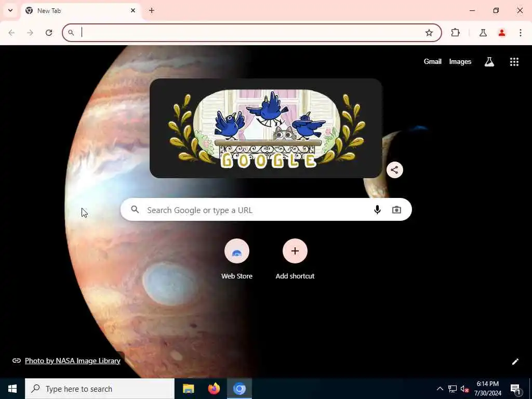This screenshot has height=399, width=532.
Task: Click the Search Google or type a URL box
Action: 266,210
